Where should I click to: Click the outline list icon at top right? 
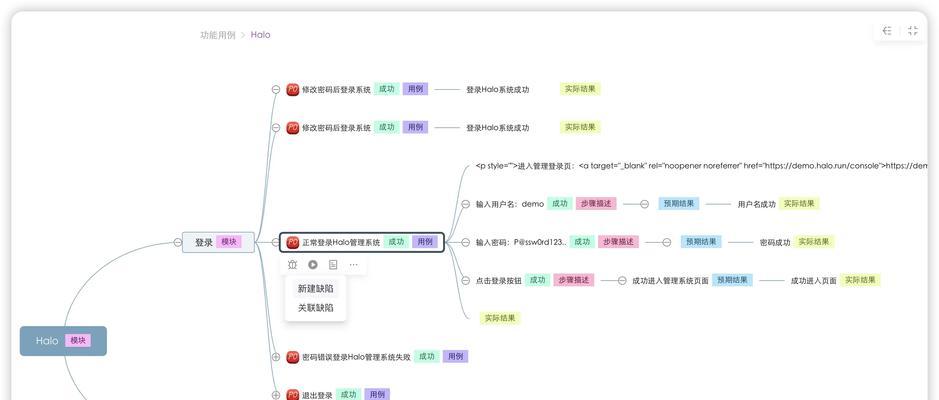click(887, 31)
